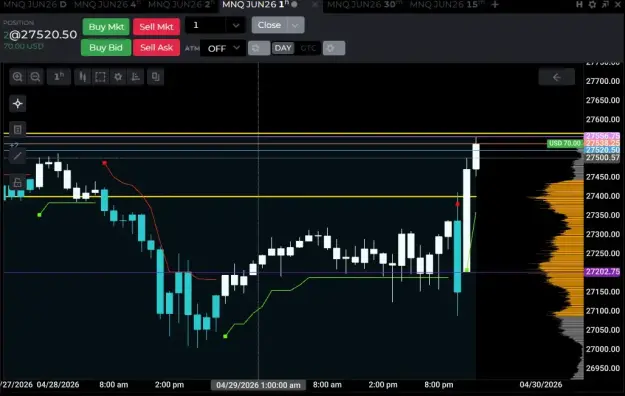
Task: Click the Buy Mkt button
Action: click(x=106, y=27)
